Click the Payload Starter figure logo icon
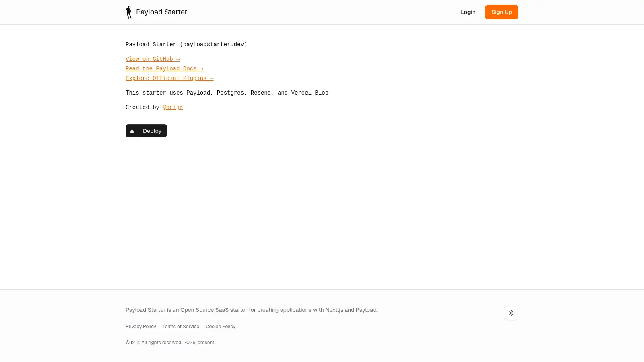 pos(128,12)
